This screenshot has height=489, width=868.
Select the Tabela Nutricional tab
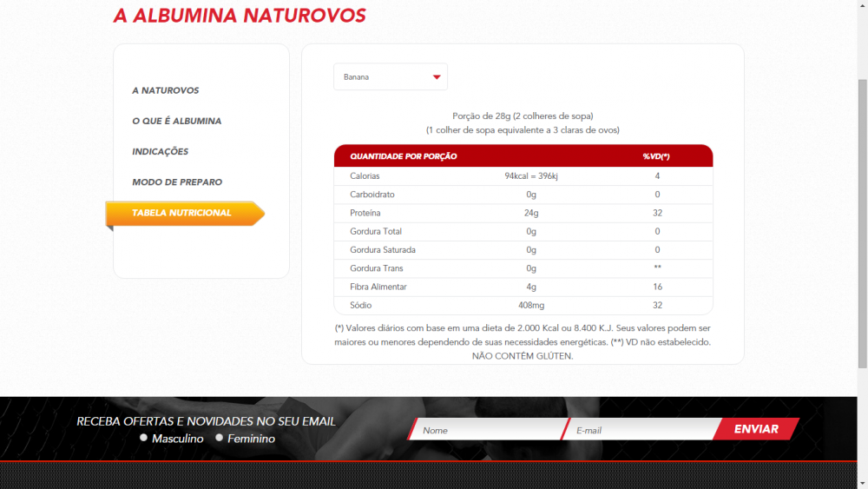pos(185,213)
